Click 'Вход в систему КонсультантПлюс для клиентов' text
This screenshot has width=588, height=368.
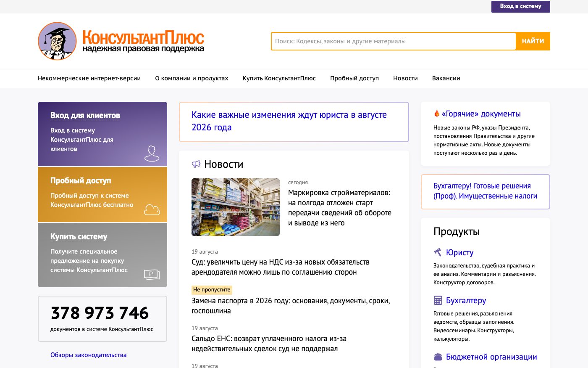[82, 140]
